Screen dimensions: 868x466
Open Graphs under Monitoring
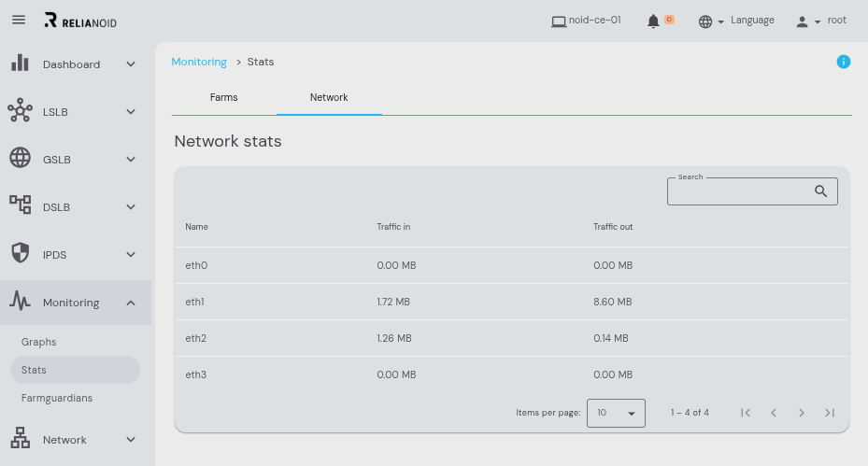(x=38, y=342)
